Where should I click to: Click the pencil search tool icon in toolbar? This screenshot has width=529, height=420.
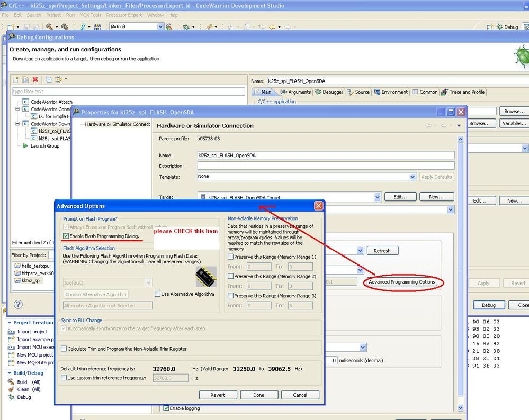coord(209,26)
